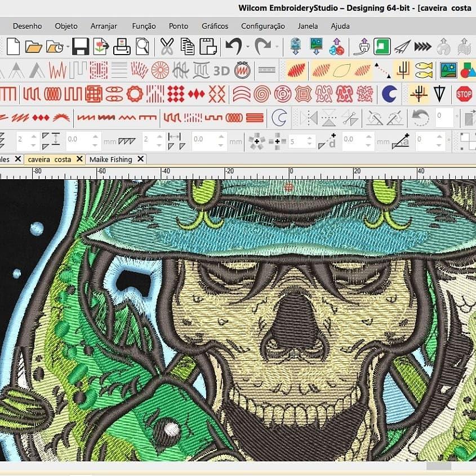Select the blue crescent moon icon
The image size is (476, 476).
coord(389,94)
